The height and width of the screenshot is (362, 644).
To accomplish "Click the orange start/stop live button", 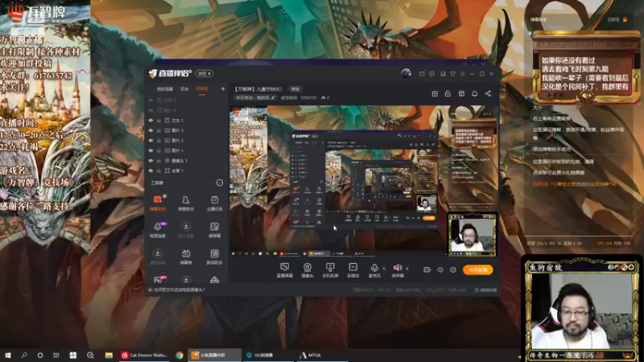I will (477, 269).
